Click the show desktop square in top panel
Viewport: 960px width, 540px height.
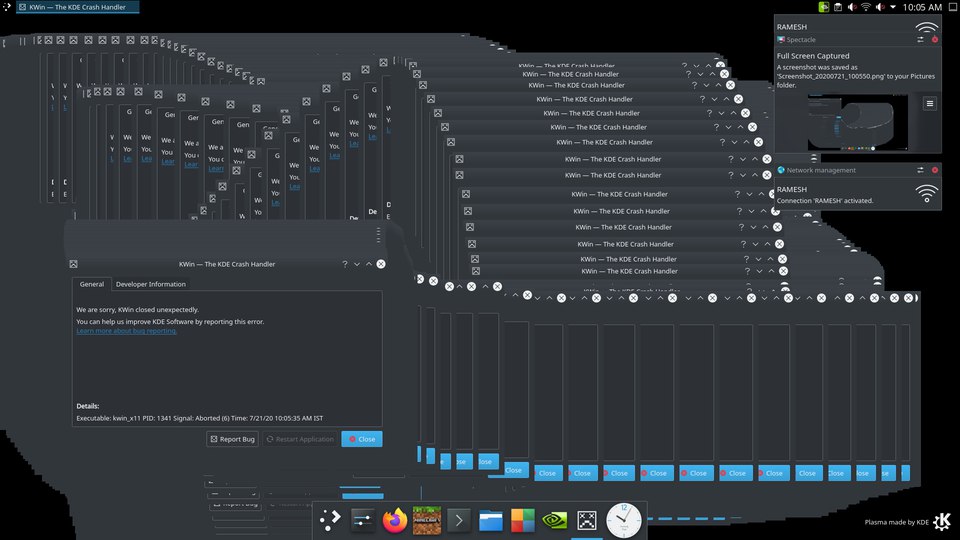(953, 7)
